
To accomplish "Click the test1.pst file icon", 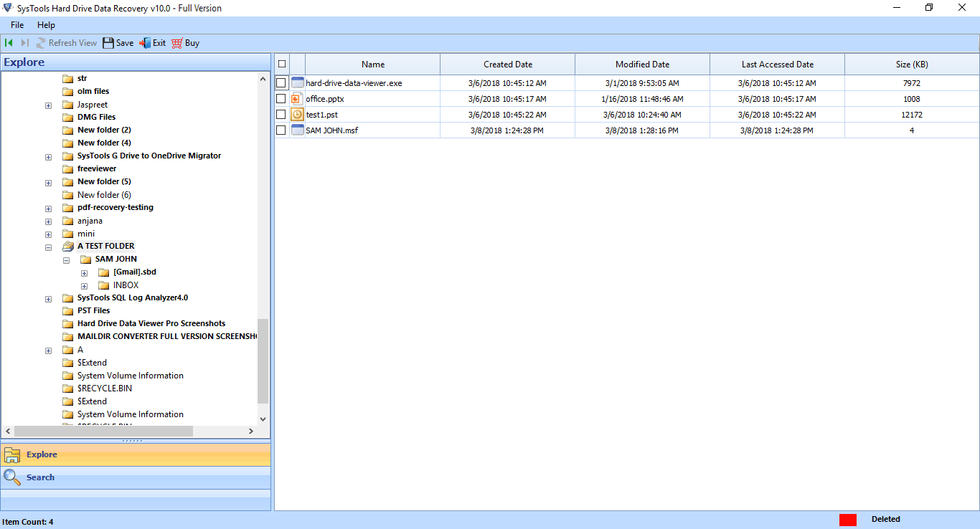I will coord(297,115).
